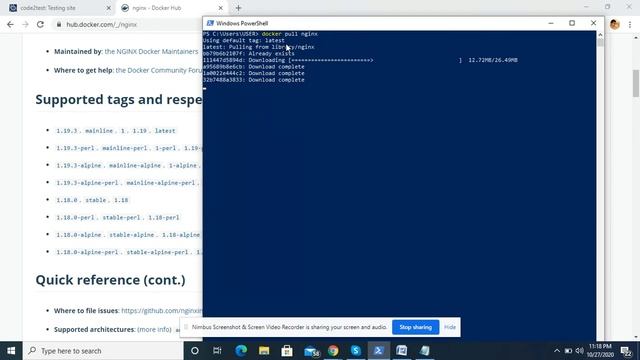Go forward in browser history
Viewport: 640px width, 360px height.
[25, 24]
